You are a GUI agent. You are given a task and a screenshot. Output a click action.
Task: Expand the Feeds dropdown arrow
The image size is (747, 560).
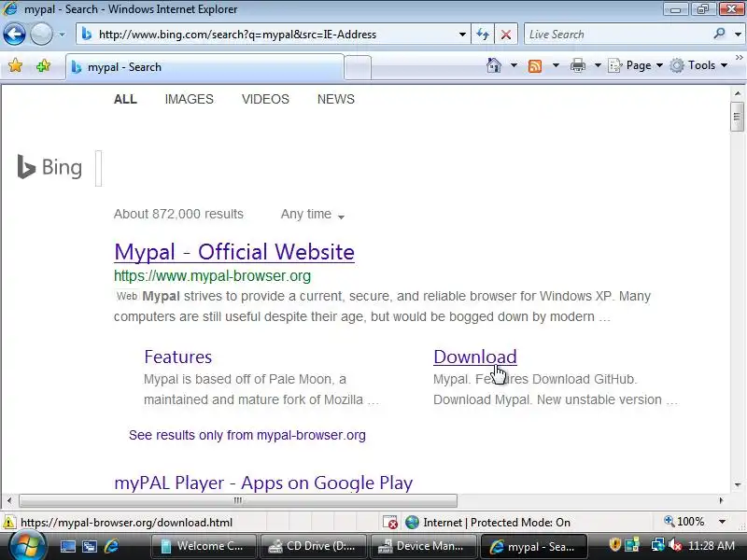click(556, 65)
